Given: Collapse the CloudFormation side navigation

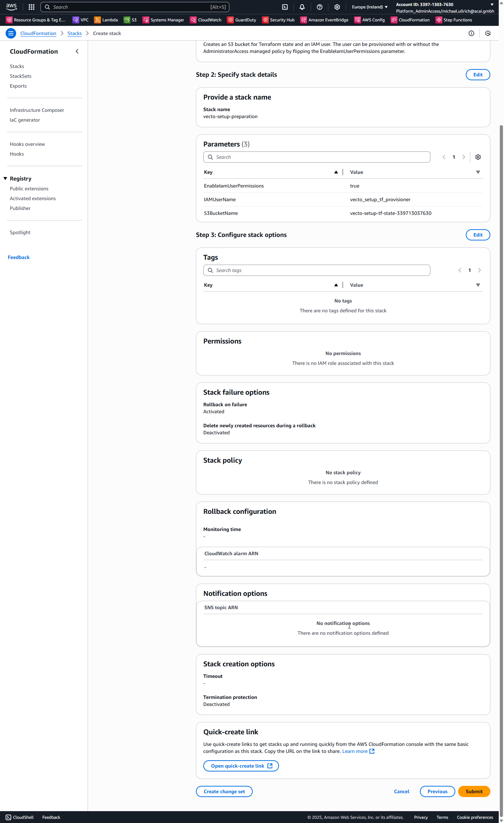Looking at the screenshot, I should tap(77, 52).
